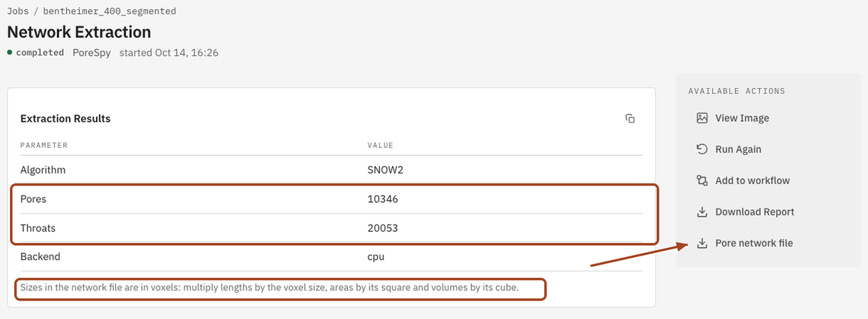This screenshot has height=319, width=868.
Task: Click the Run Again circular arrow icon
Action: click(702, 149)
